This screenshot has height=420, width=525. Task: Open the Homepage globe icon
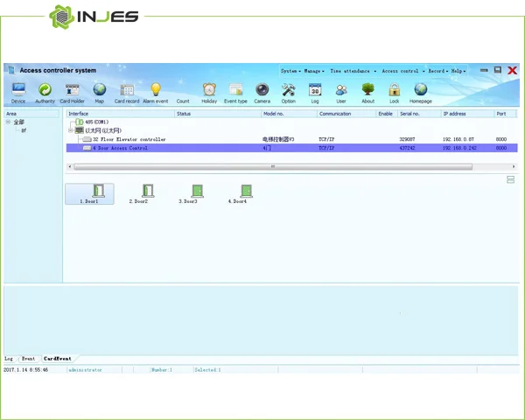coord(421,91)
